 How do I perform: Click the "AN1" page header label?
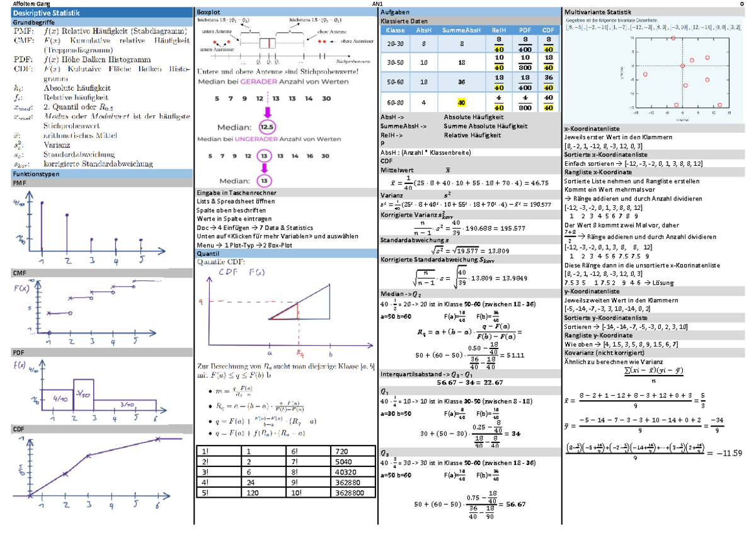click(379, 4)
